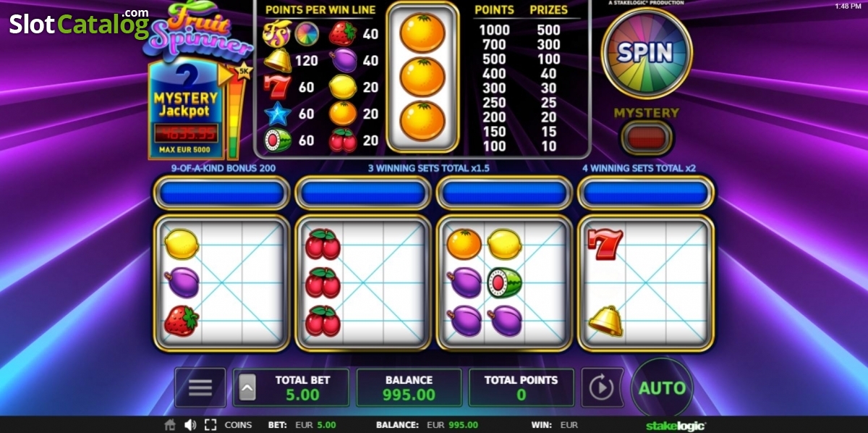Click the lemon in the first grid
This screenshot has width=868, height=433.
pyautogui.click(x=181, y=244)
